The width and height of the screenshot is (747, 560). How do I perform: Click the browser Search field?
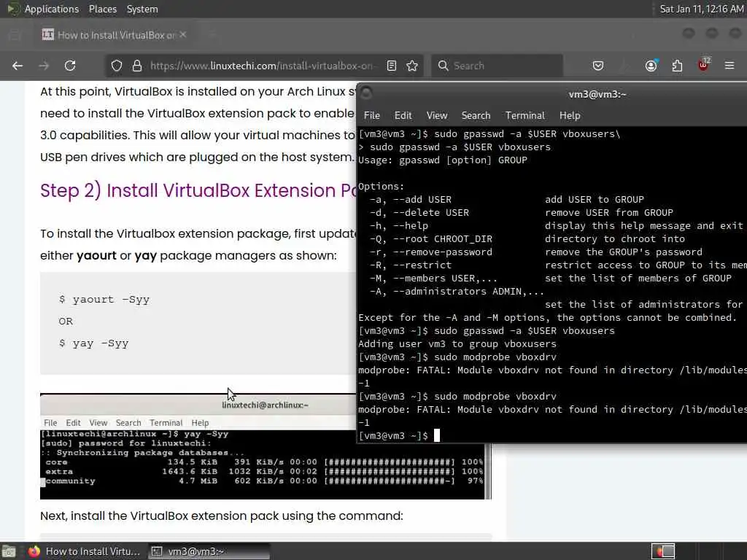(x=497, y=66)
